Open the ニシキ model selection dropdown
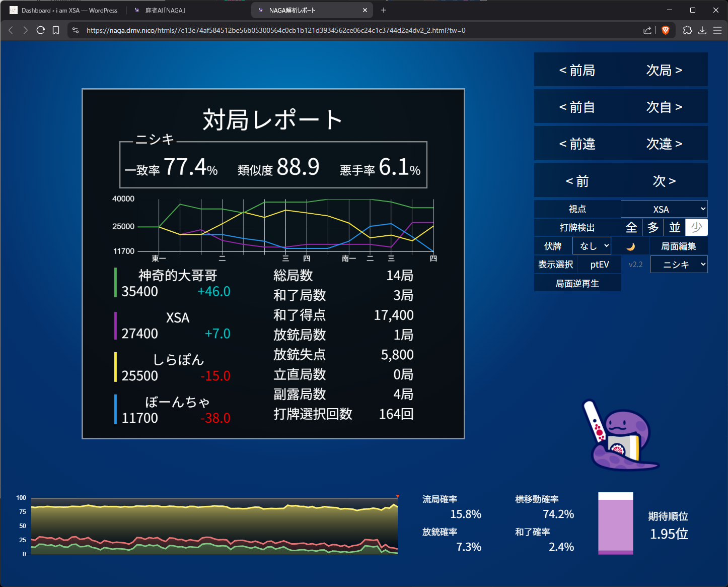Image resolution: width=728 pixels, height=587 pixels. click(679, 265)
